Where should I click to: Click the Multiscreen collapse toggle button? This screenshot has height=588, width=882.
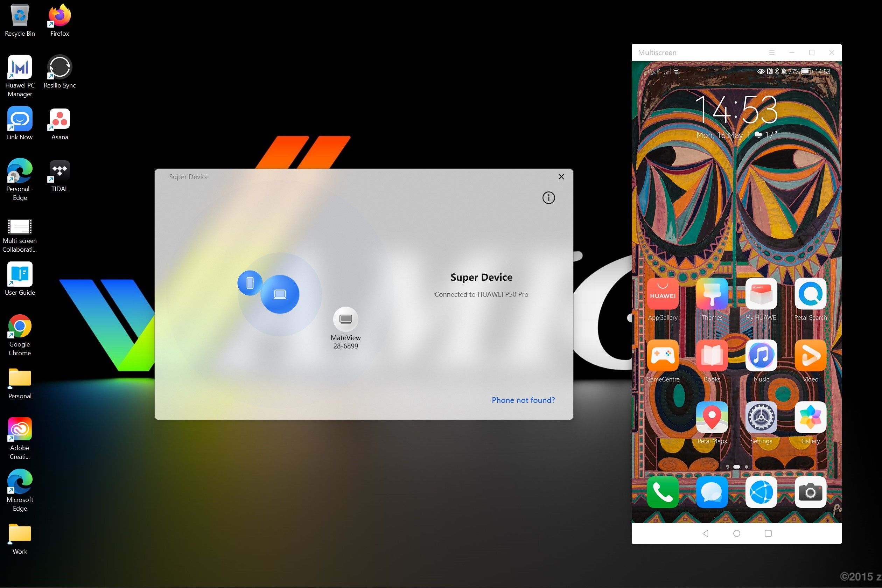[x=771, y=52]
